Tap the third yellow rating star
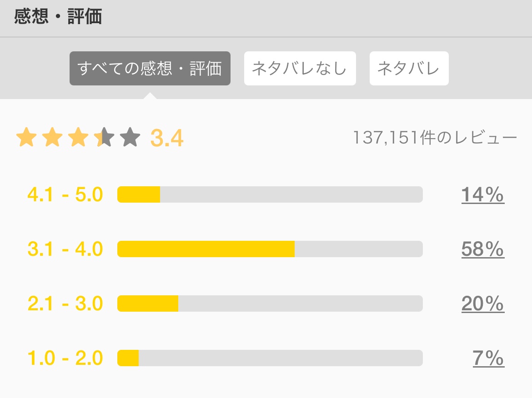This screenshot has width=532, height=398. (79, 137)
